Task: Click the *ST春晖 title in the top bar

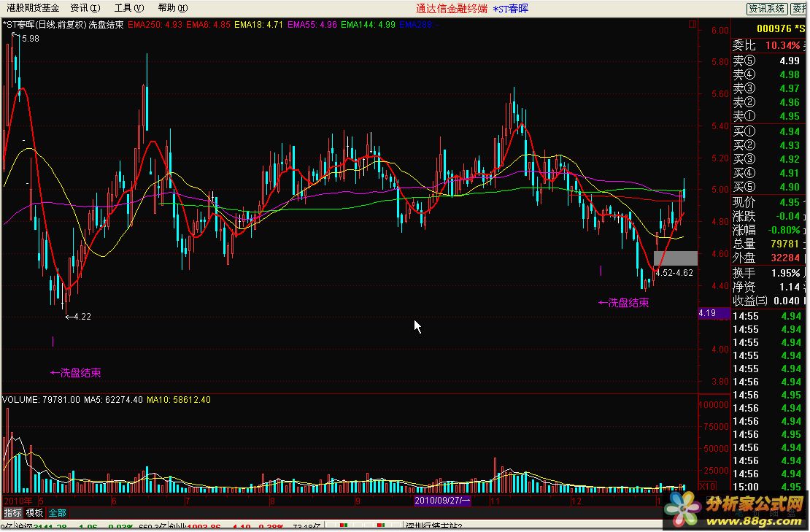Action: pos(510,9)
